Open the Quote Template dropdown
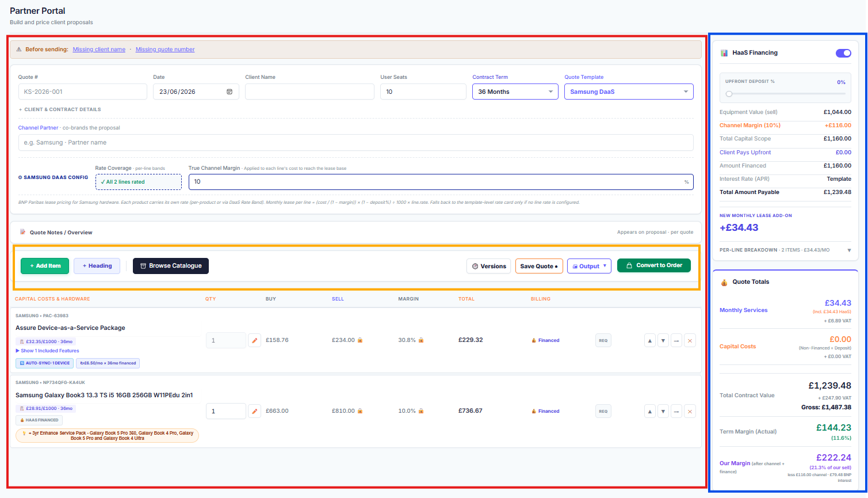 (x=629, y=92)
